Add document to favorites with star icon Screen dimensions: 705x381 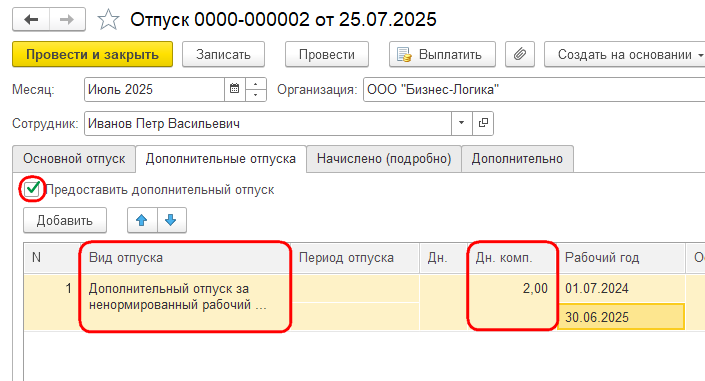tap(108, 20)
